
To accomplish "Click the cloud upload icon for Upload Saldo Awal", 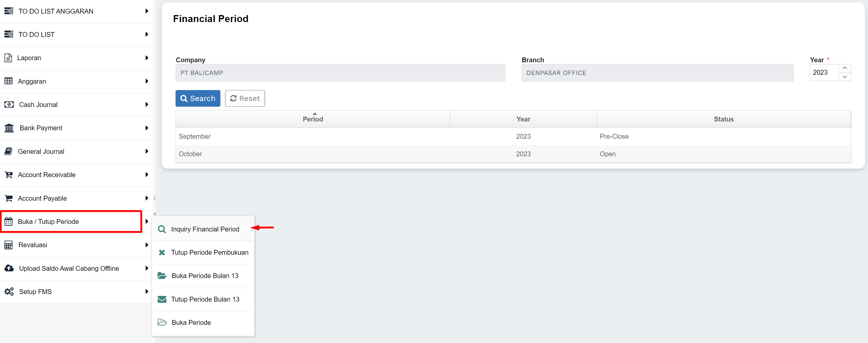I will point(9,269).
